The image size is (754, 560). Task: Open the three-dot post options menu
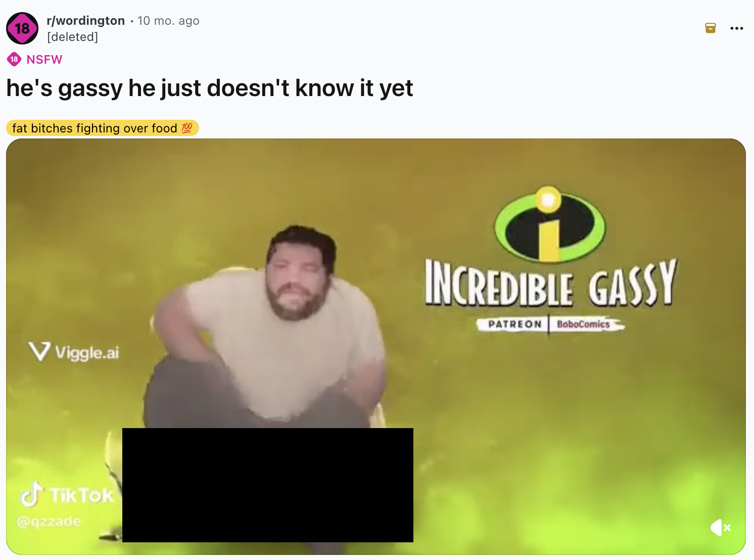click(x=737, y=28)
